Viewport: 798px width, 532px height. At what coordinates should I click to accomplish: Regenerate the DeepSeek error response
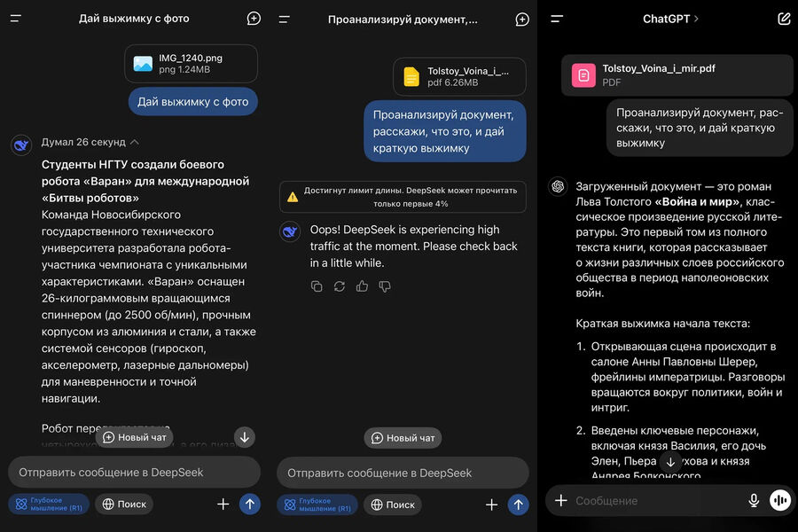pyautogui.click(x=340, y=286)
